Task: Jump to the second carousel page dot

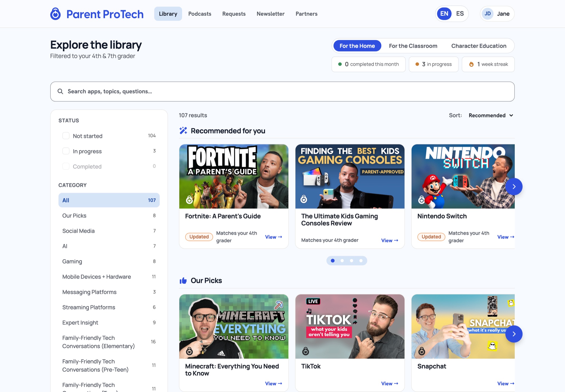Action: (x=342, y=261)
